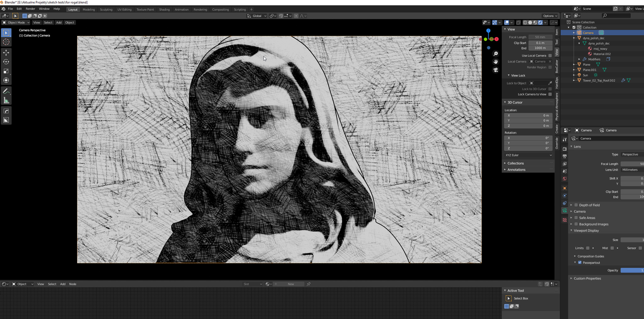Click New in the shader editor header
Screen dimensions: 644x319
click(x=291, y=284)
